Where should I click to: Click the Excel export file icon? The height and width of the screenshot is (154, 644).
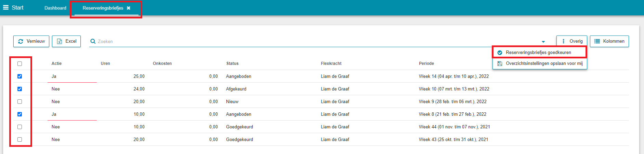pos(60,41)
